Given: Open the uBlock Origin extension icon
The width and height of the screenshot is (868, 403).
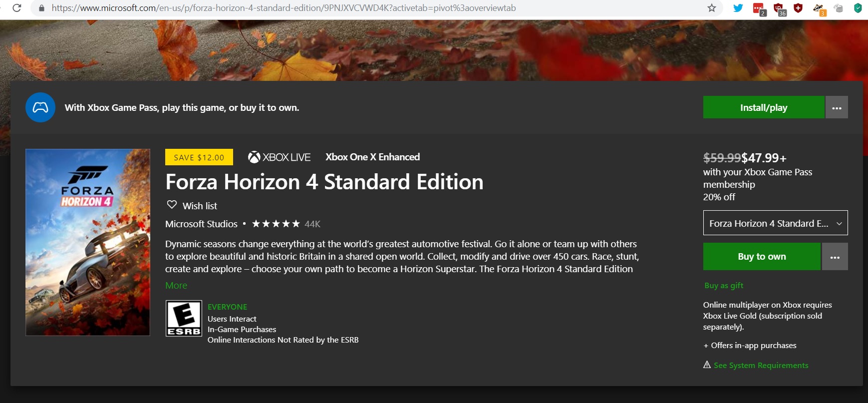Looking at the screenshot, I should (x=779, y=8).
